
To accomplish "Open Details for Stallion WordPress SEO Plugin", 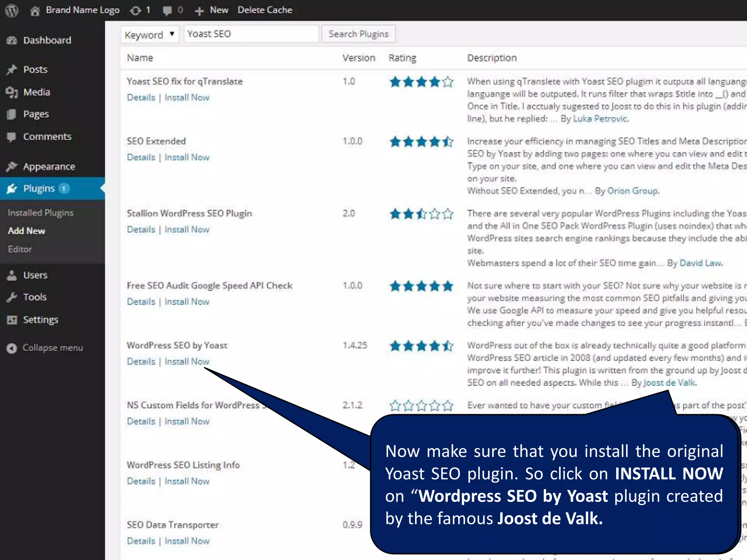I will coord(141,229).
